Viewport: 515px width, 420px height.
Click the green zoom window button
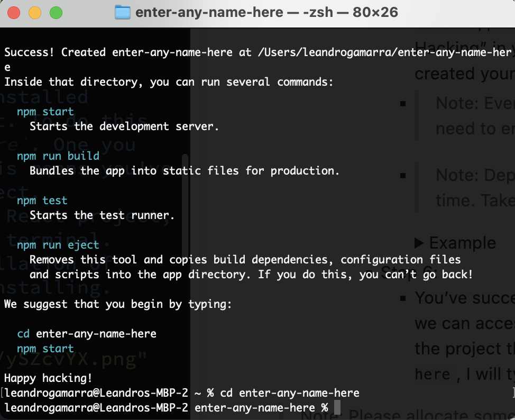coord(56,13)
